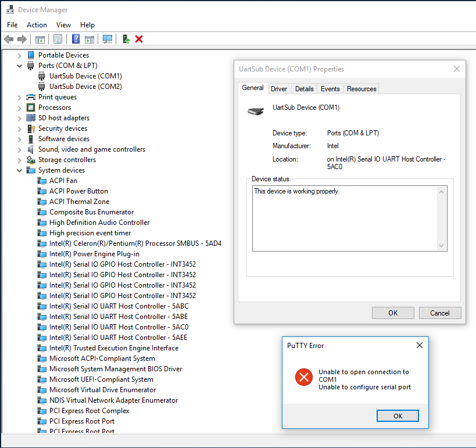Click the Forward arrow toolbar icon
The image size is (476, 448).
click(22, 39)
